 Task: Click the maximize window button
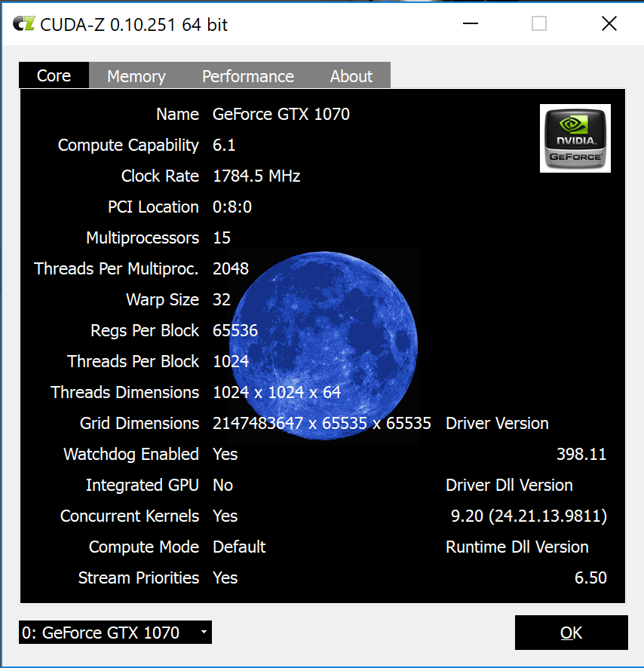tap(538, 24)
